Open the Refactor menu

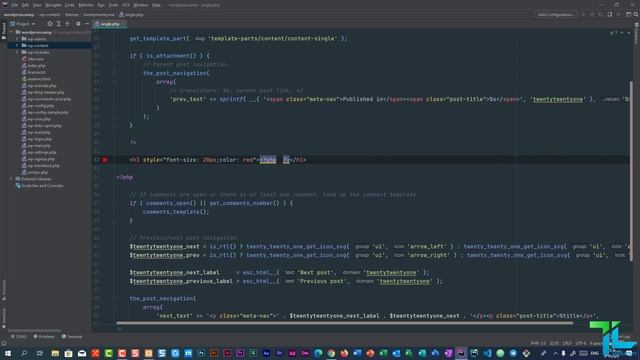pos(86,5)
